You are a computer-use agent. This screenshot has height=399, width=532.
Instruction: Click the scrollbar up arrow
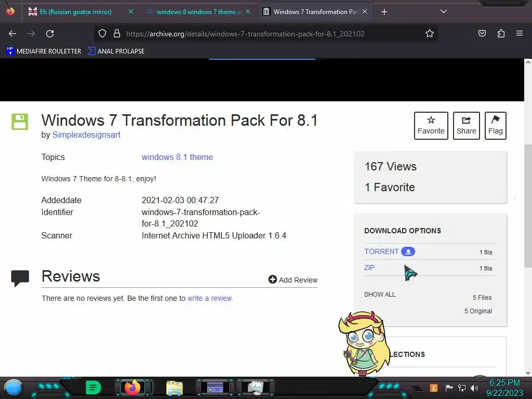(528, 62)
